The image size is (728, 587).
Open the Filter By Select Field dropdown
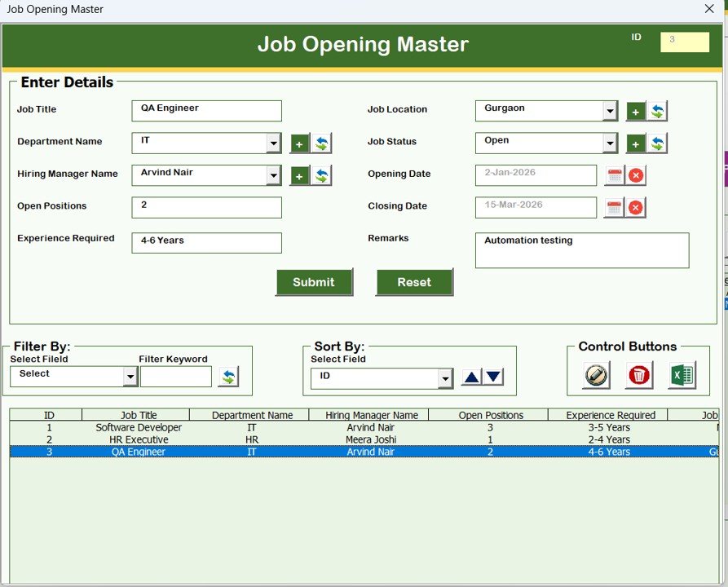click(129, 376)
